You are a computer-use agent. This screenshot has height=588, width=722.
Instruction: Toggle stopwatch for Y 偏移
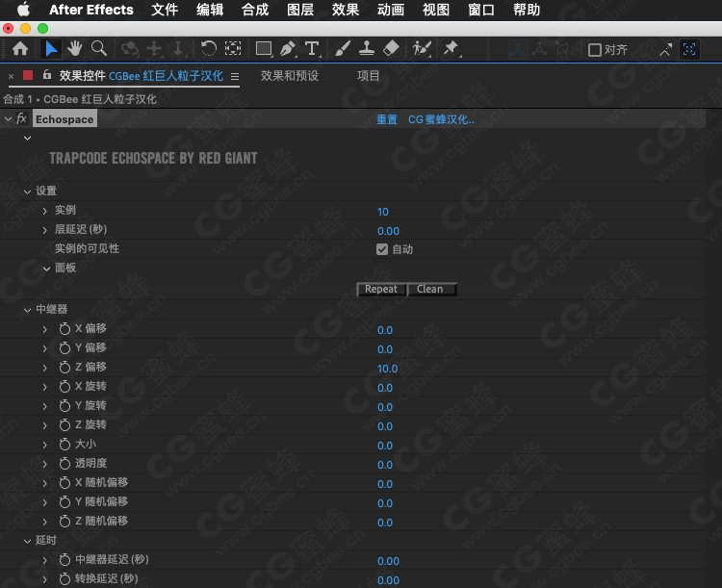click(x=64, y=348)
